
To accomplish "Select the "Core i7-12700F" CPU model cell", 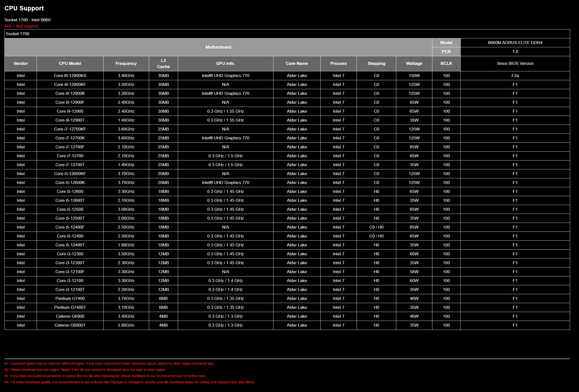I will click(x=70, y=147).
